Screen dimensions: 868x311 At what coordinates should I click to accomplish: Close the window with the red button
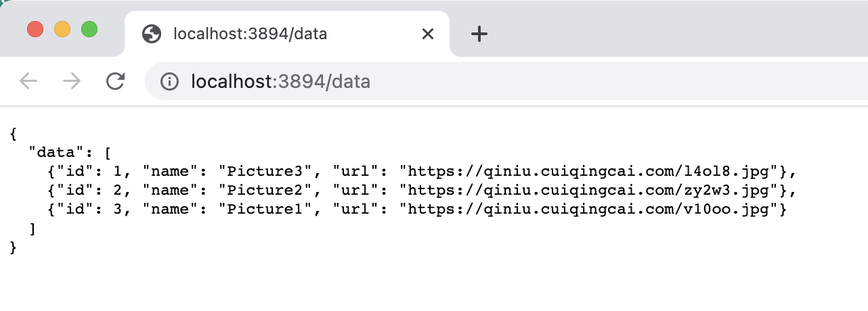click(35, 29)
